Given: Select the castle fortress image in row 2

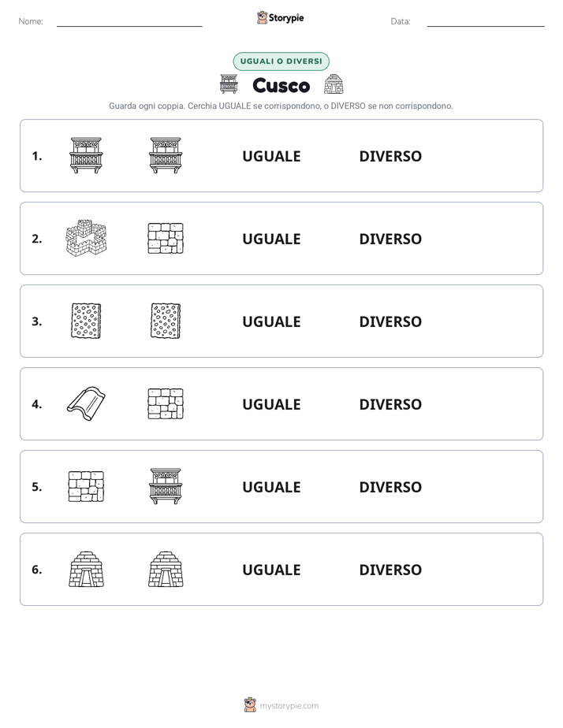Looking at the screenshot, I should (x=86, y=238).
